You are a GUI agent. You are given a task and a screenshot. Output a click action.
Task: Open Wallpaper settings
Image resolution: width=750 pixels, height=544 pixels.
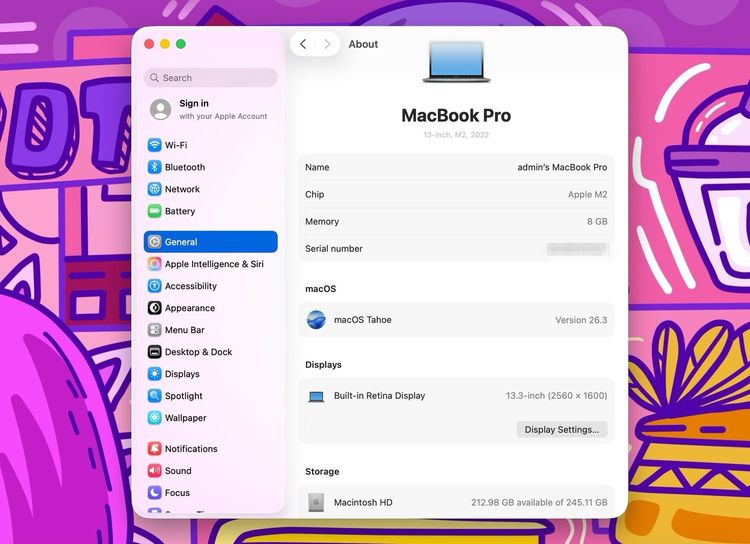[x=210, y=418]
